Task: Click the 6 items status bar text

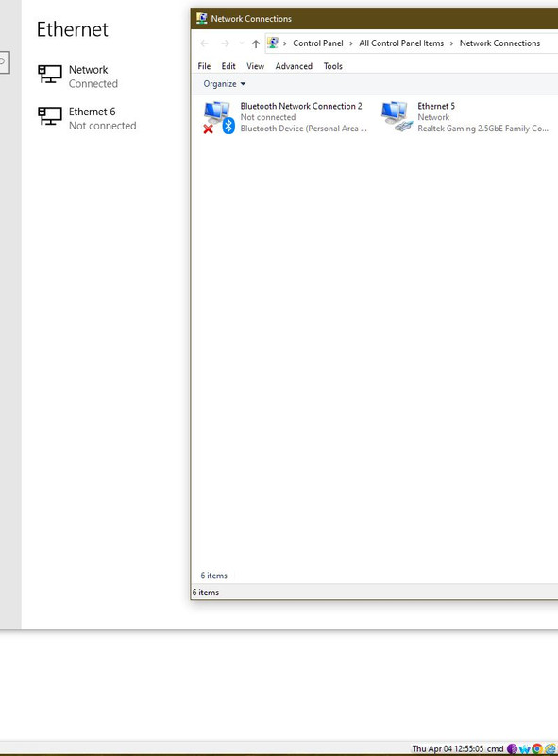Action: pos(205,593)
